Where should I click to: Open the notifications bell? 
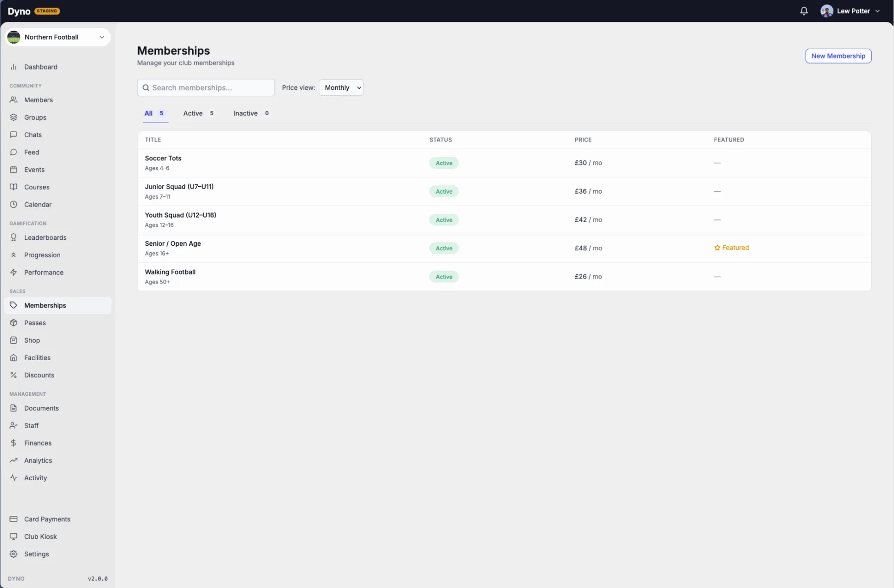[x=804, y=11]
